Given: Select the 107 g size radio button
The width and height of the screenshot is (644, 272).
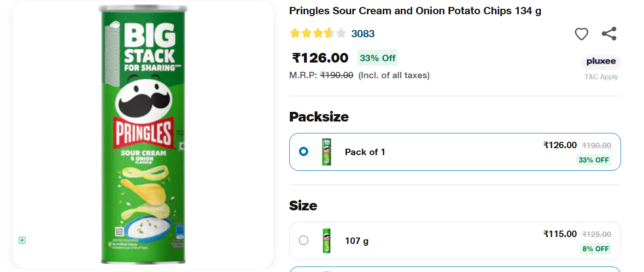Looking at the screenshot, I should point(304,240).
